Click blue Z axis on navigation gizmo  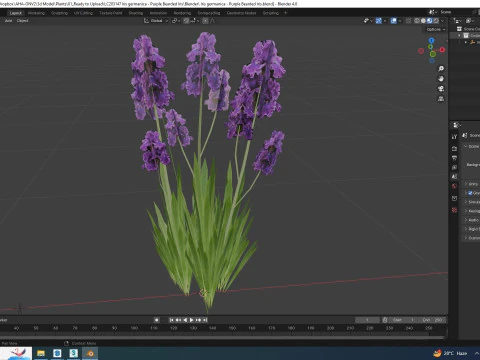(x=432, y=40)
